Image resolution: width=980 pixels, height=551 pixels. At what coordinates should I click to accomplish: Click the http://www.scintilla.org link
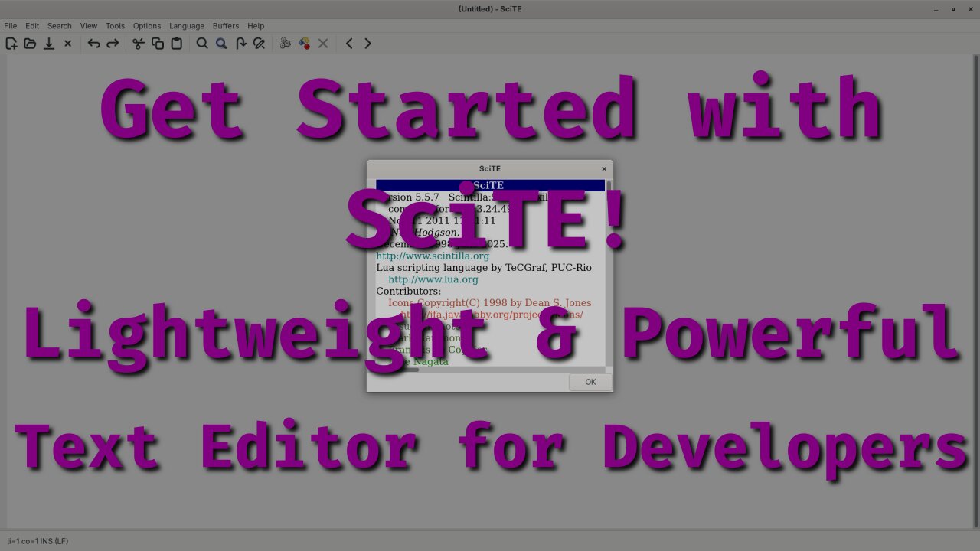click(x=433, y=256)
